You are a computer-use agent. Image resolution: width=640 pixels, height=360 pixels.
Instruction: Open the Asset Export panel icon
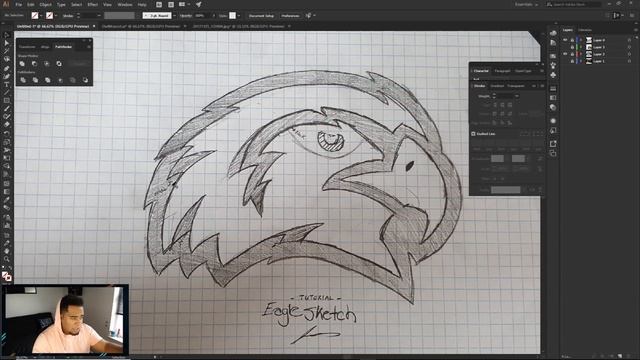point(553,144)
